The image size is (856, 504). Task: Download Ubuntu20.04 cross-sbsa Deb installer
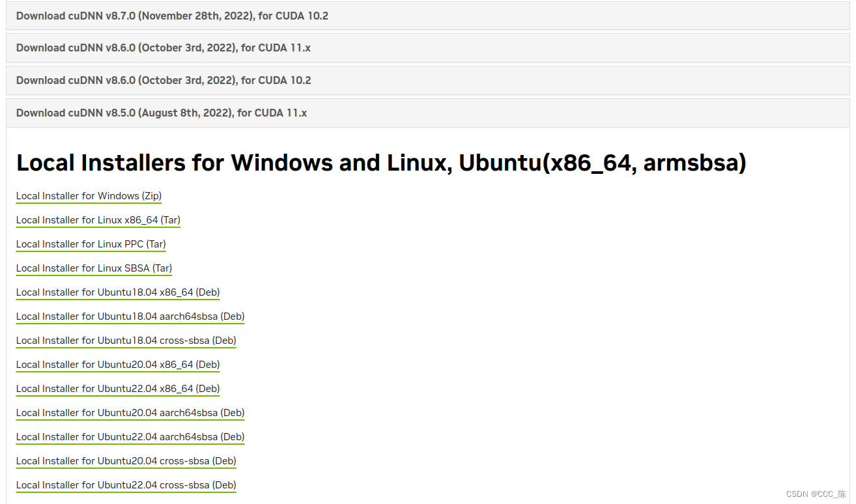126,460
